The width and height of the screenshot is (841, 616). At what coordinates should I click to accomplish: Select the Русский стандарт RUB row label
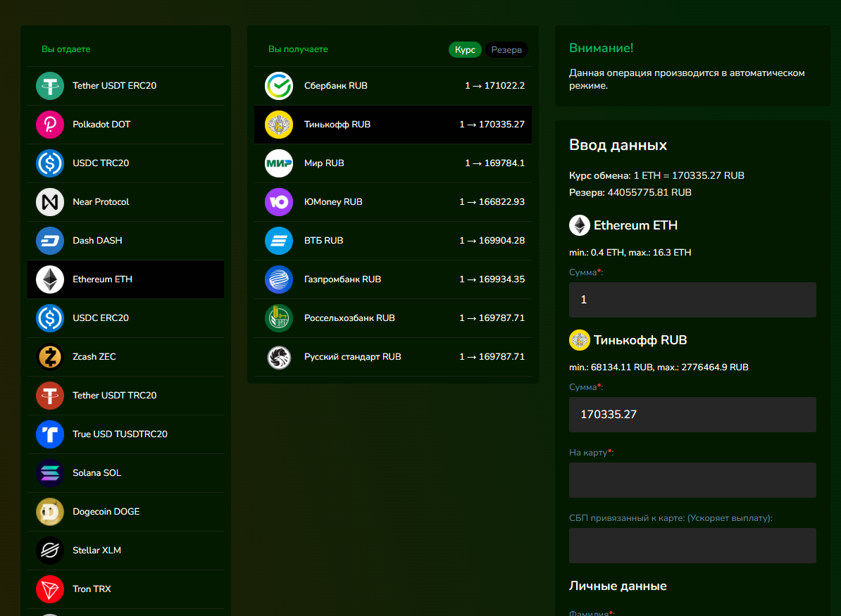pos(352,357)
